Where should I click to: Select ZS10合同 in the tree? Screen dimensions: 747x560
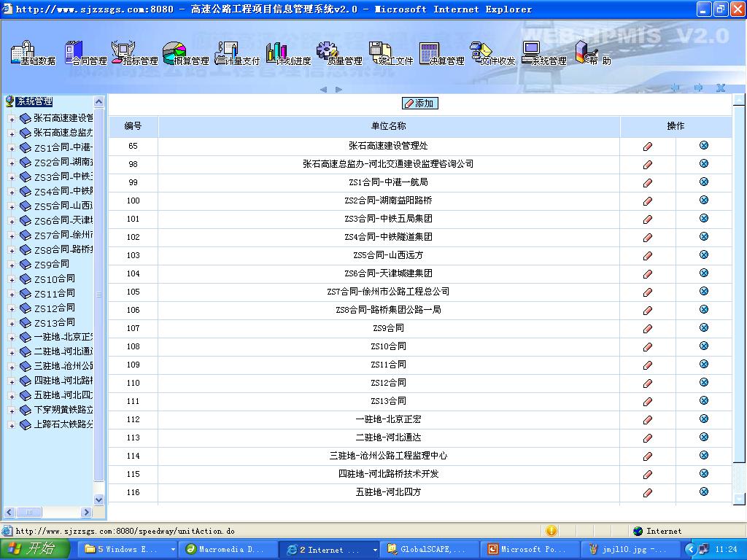[54, 279]
